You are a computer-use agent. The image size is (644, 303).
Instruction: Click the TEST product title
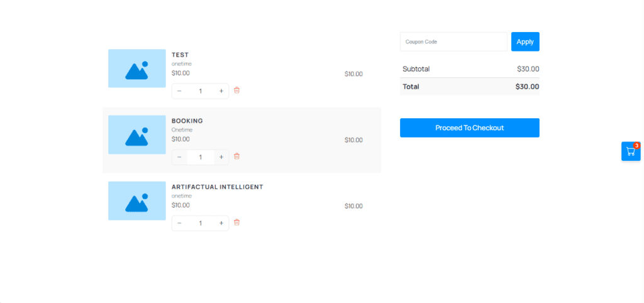click(180, 55)
